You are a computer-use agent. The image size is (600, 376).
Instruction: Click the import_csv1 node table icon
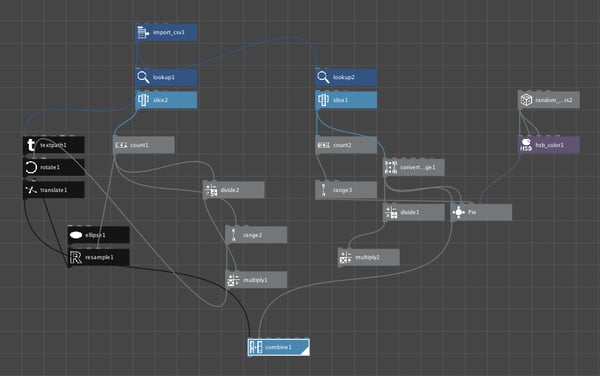(143, 33)
